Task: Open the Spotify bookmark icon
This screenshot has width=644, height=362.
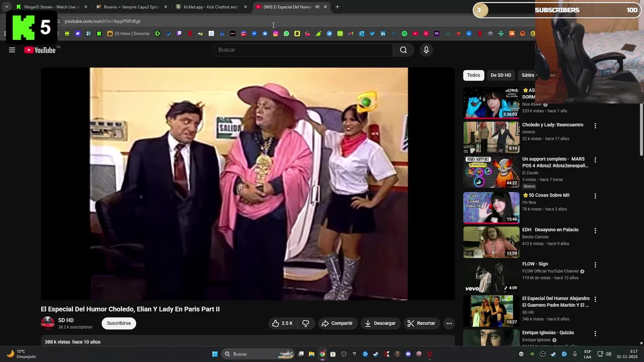Action: (405, 34)
